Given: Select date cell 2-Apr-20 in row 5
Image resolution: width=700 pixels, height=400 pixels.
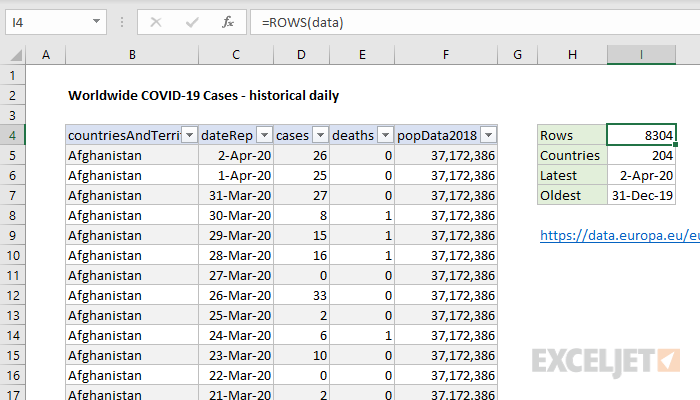Looking at the screenshot, I should [236, 155].
